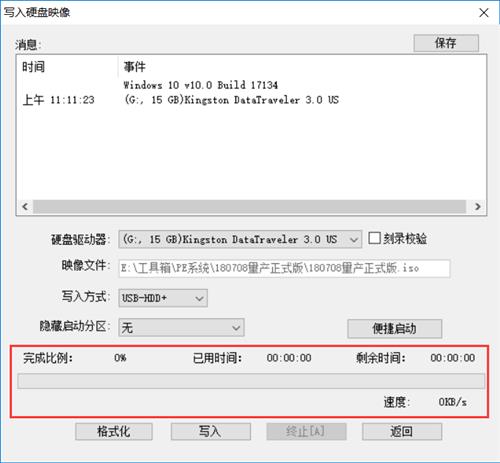
Task: Select the 上午 11:11:23 time entry
Action: [58, 100]
